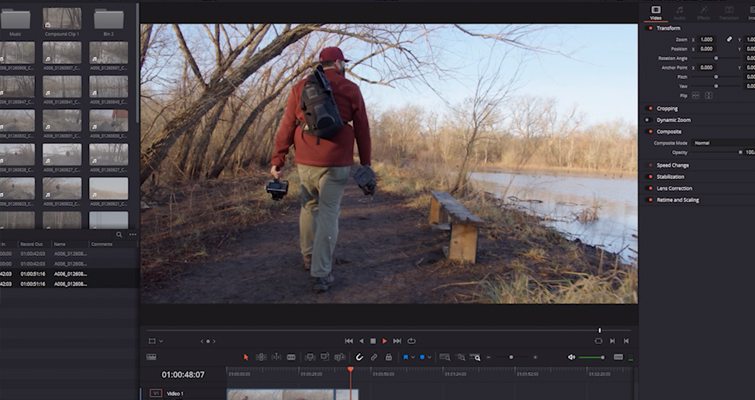Jump to the first frame of the timeline
Viewport: 755px width, 400px height.
pyautogui.click(x=349, y=341)
